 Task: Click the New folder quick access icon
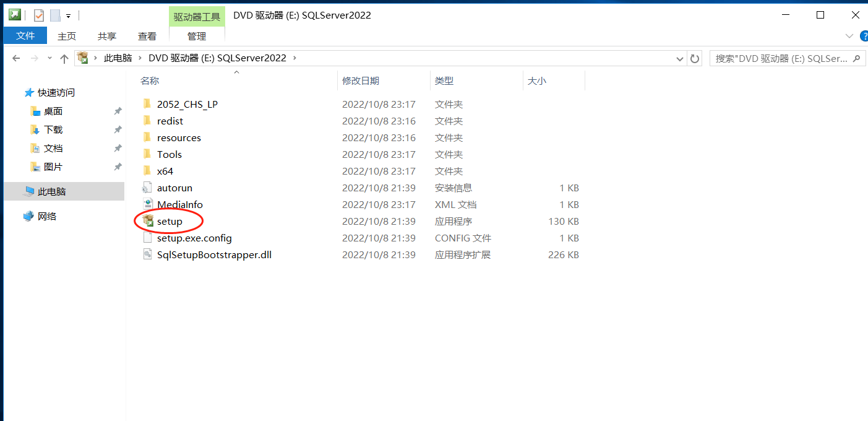(x=55, y=15)
